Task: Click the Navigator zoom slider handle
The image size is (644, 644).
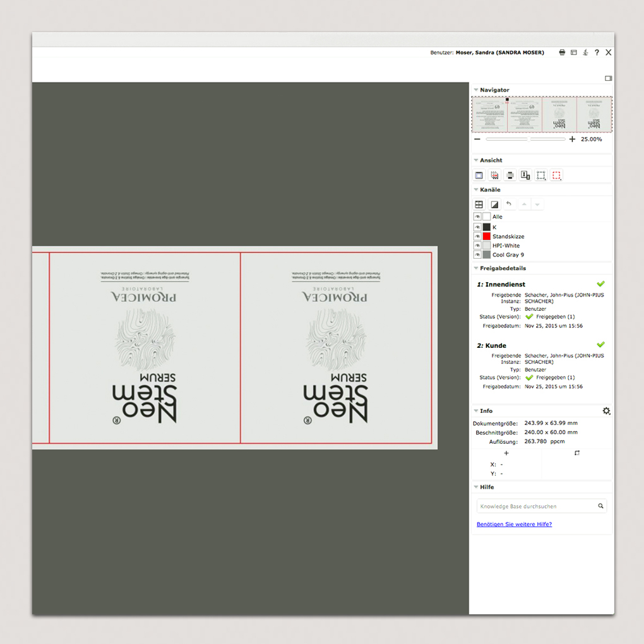Action: click(528, 140)
